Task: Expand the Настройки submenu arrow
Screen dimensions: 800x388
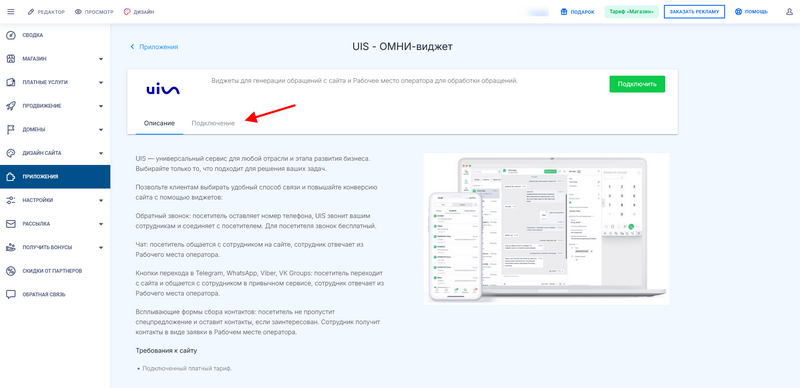Action: (101, 201)
